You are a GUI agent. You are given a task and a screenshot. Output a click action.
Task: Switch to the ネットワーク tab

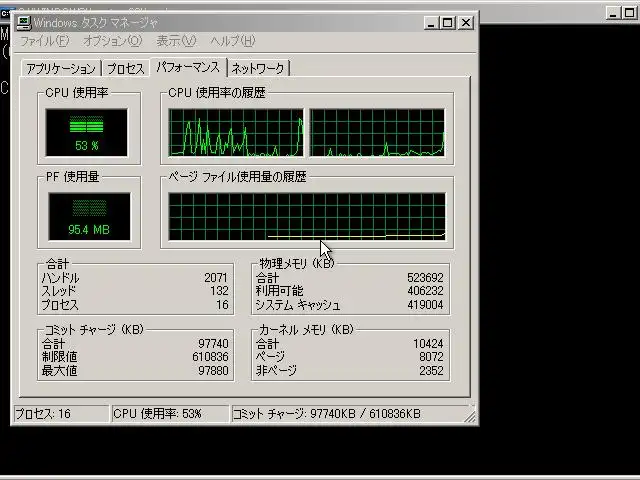[x=258, y=68]
